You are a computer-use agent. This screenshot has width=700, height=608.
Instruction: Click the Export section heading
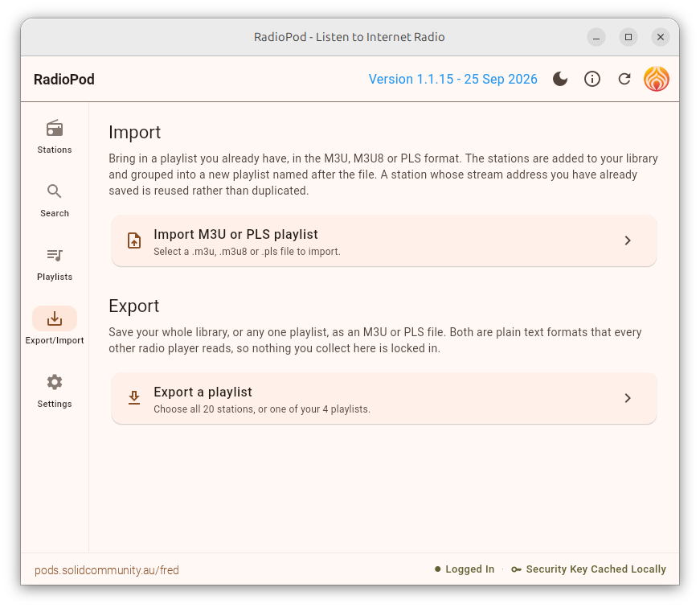(134, 306)
